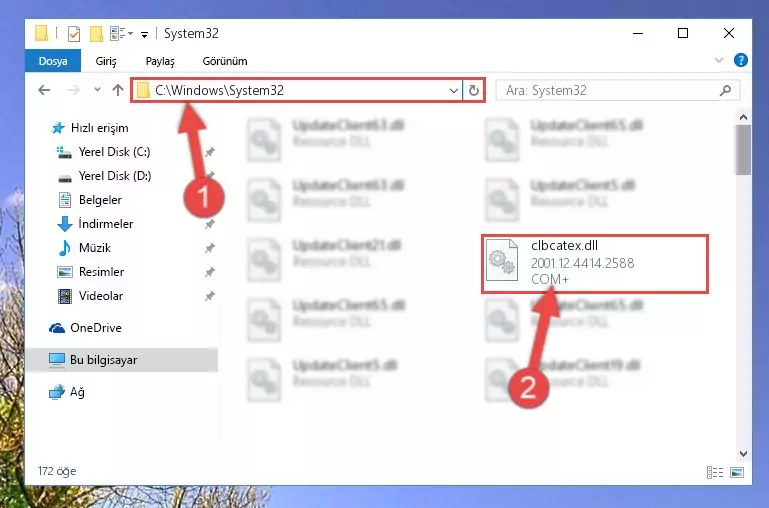Viewport: 769px width, 508px height.
Task: Click the Properties quick access icon
Action: tap(74, 34)
